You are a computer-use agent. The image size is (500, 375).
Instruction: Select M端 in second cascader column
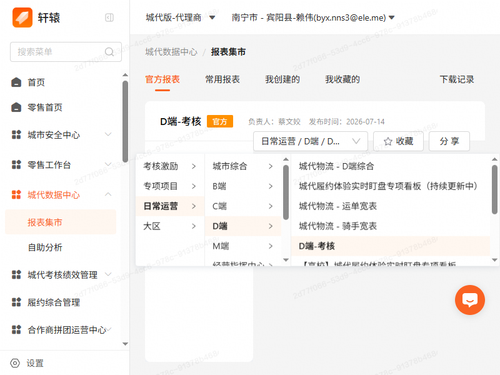[243, 246]
